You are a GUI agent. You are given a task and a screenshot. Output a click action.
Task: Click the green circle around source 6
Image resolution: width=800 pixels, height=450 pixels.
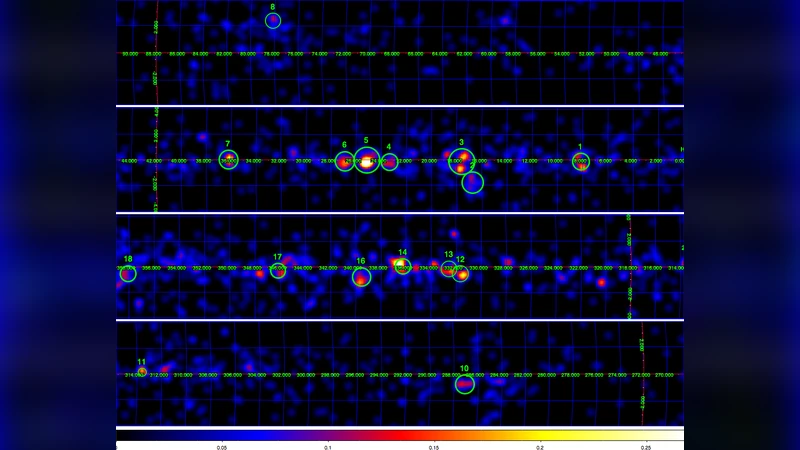tap(345, 162)
